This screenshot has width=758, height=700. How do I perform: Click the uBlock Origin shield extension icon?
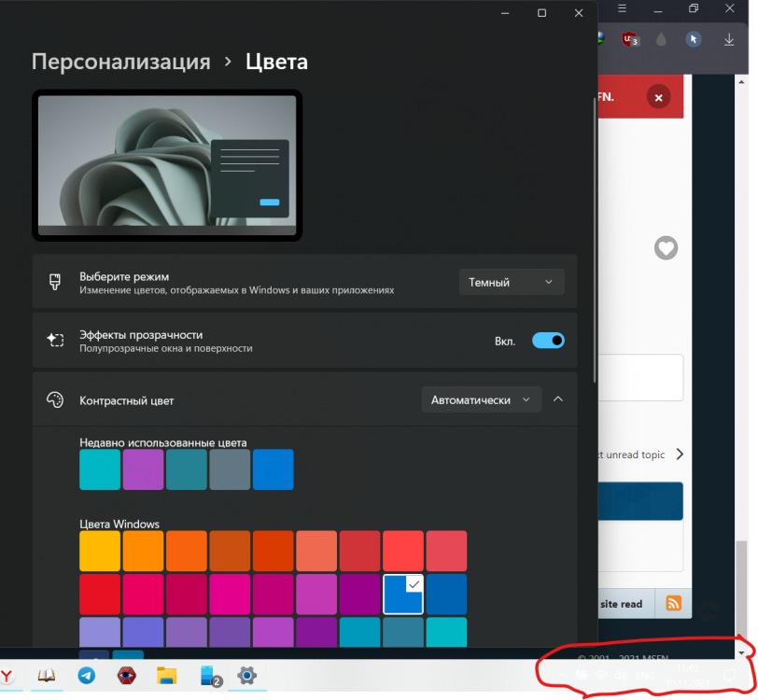coord(627,39)
